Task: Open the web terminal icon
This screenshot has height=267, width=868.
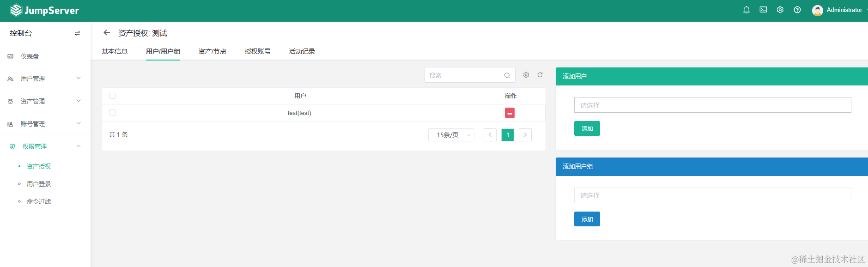Action: tap(763, 10)
